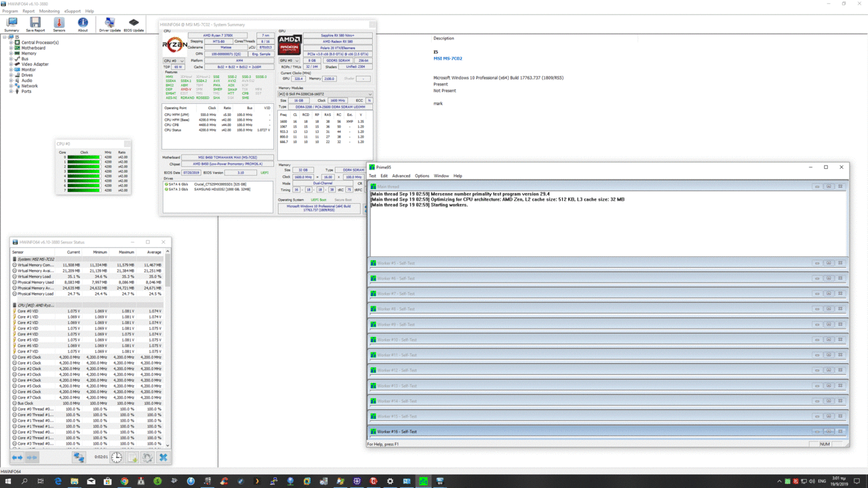Click the Ryzen logo in System Summary
The height and width of the screenshot is (488, 868).
click(175, 45)
